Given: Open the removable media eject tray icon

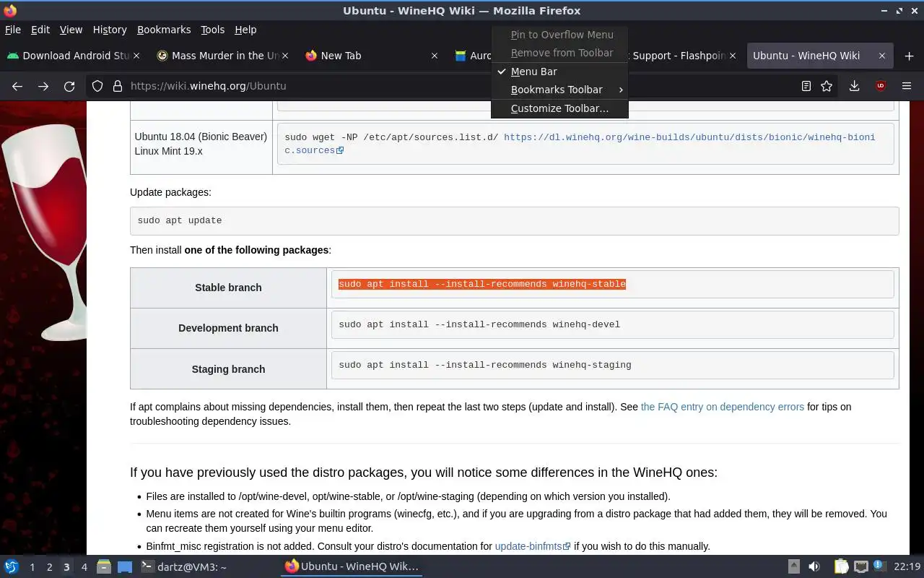Looking at the screenshot, I should [793, 566].
